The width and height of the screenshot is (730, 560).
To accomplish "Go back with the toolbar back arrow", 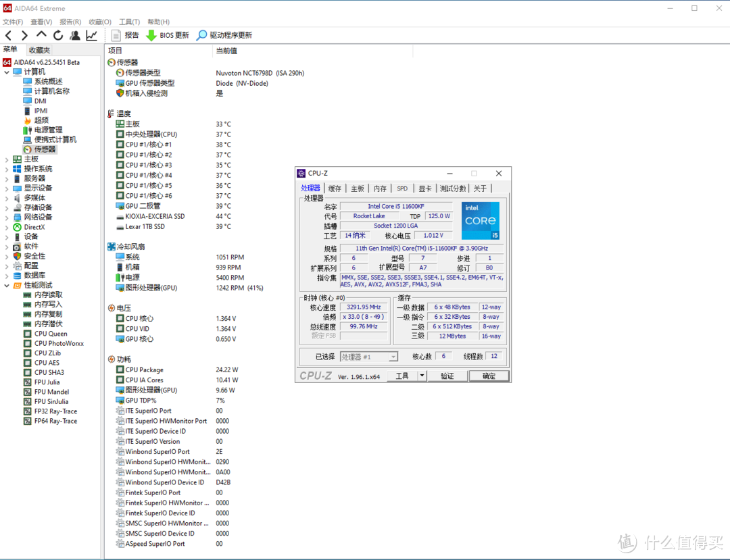I will tap(9, 35).
